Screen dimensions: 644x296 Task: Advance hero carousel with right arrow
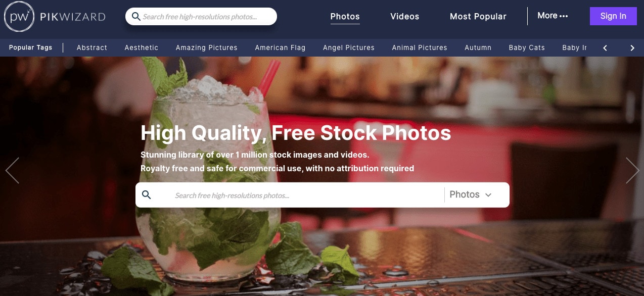coord(632,170)
